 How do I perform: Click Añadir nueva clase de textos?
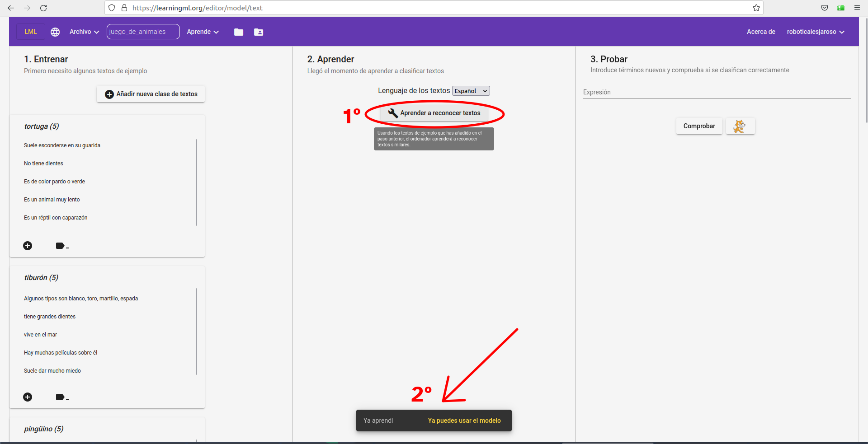pos(151,94)
